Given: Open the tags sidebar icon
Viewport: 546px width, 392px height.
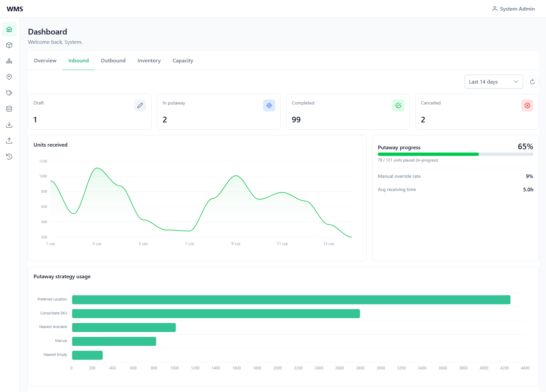Looking at the screenshot, I should (x=9, y=93).
